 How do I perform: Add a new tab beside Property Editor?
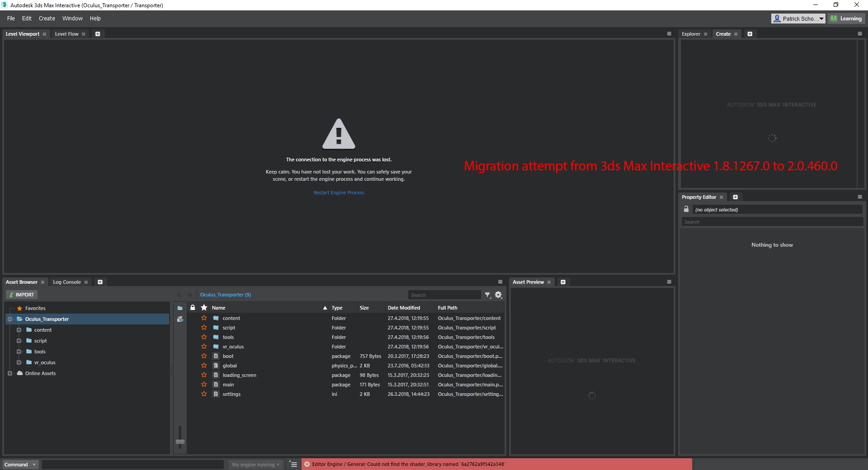[736, 197]
